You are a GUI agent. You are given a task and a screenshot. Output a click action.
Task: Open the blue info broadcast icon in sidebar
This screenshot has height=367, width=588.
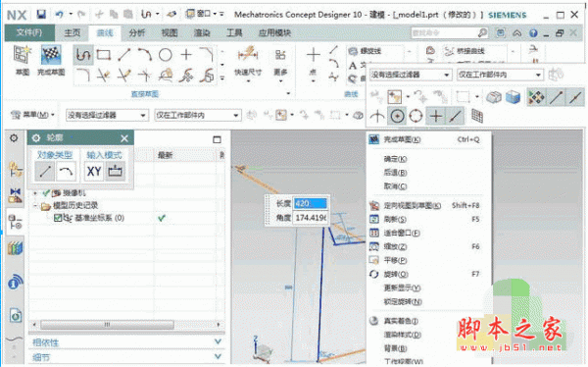[x=15, y=281]
